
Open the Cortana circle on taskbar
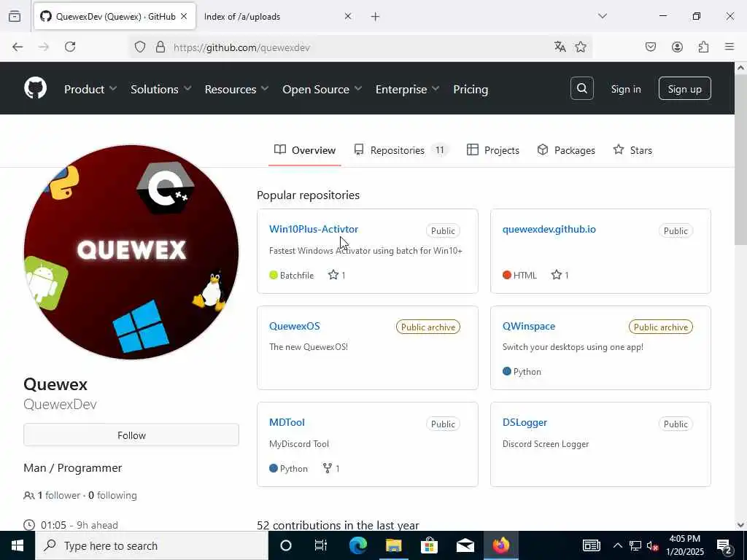285,545
